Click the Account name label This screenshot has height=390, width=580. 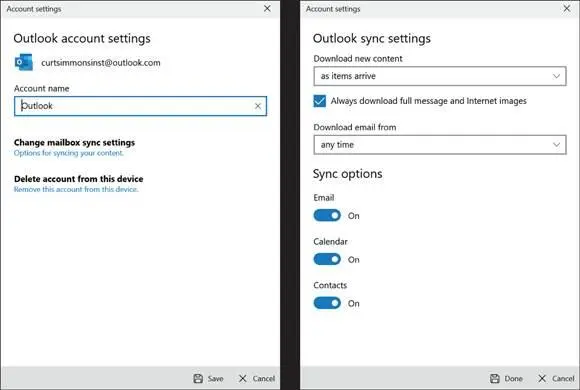[41, 88]
